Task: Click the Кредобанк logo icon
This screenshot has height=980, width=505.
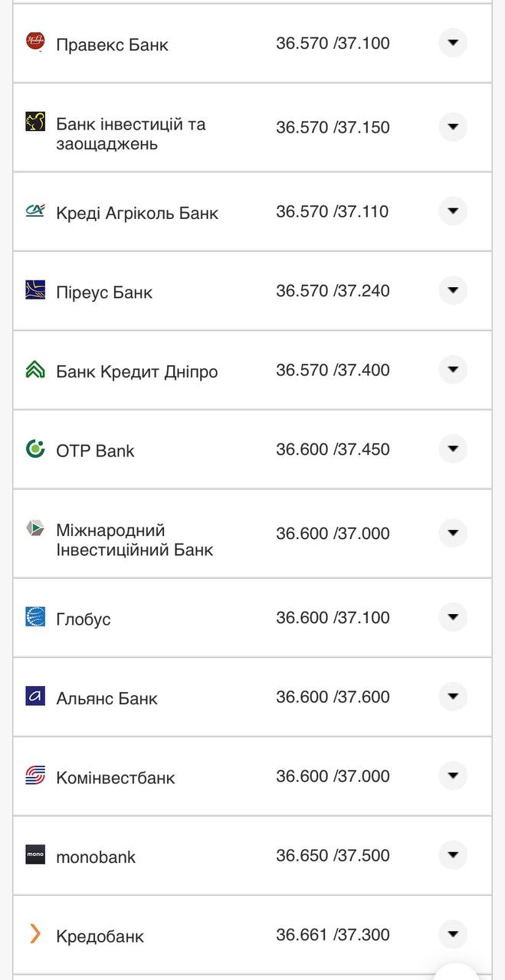Action: tap(35, 933)
